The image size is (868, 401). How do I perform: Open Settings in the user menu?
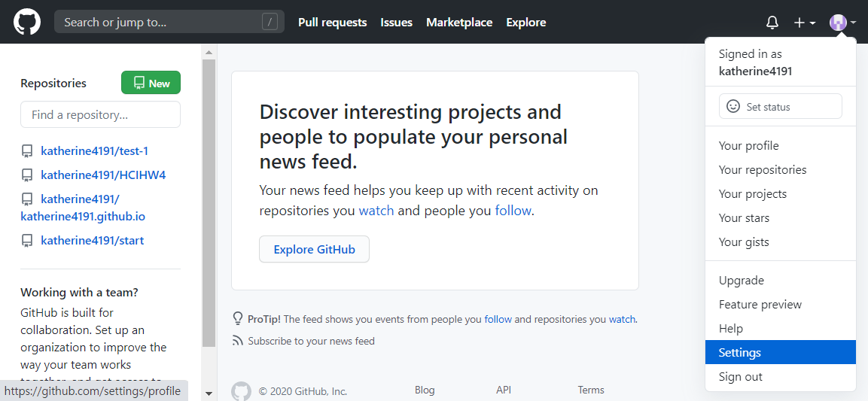click(781, 352)
